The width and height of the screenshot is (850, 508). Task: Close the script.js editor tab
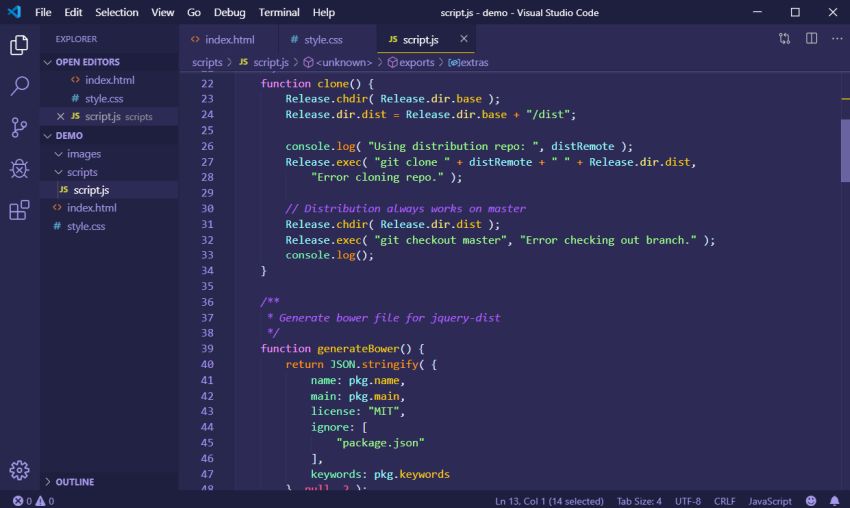pos(463,39)
